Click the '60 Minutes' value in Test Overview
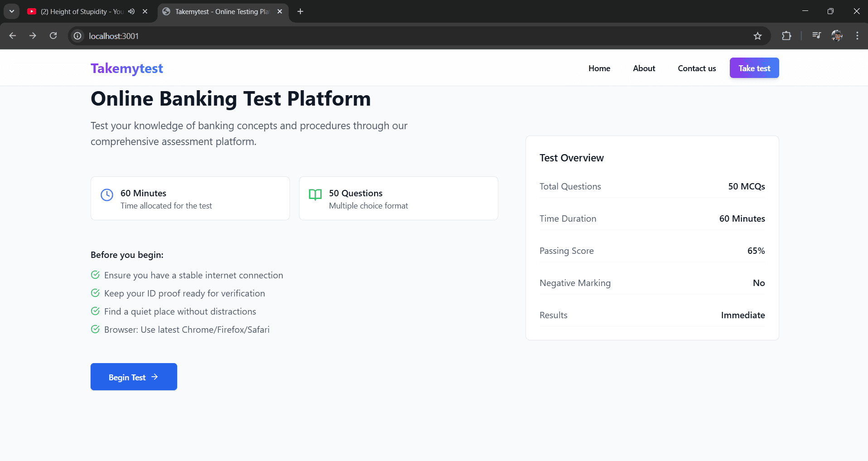The height and width of the screenshot is (461, 868). [x=742, y=218]
